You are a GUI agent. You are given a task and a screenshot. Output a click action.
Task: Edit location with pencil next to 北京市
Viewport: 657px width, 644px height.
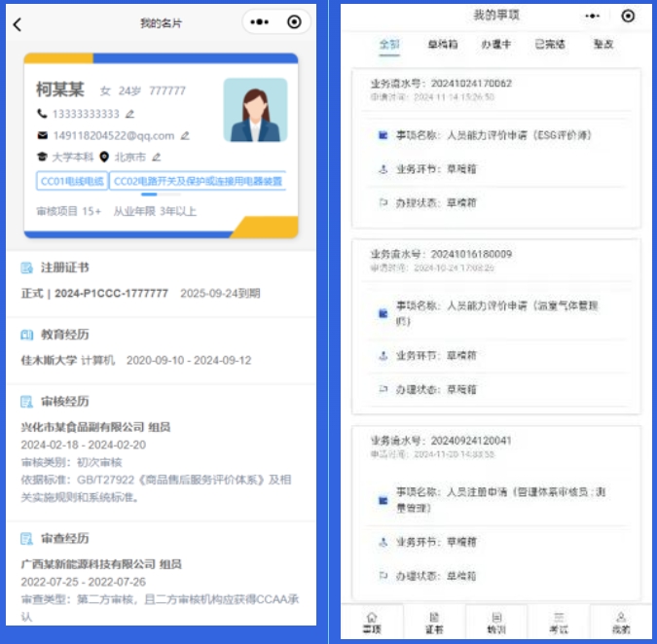click(156, 157)
